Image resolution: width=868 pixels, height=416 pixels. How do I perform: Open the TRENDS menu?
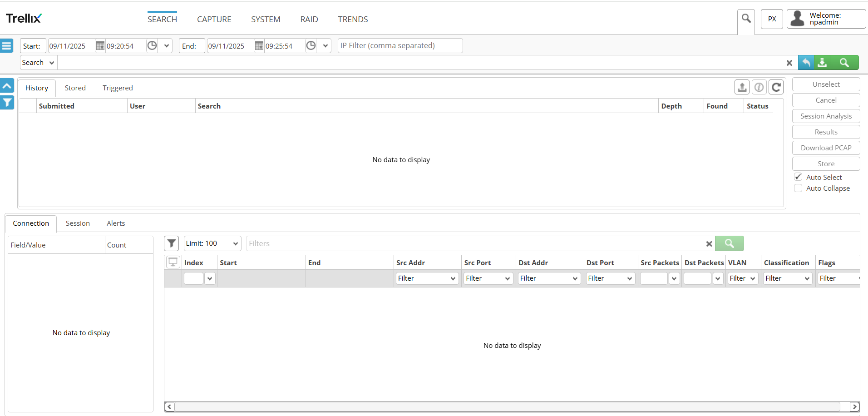click(x=353, y=20)
